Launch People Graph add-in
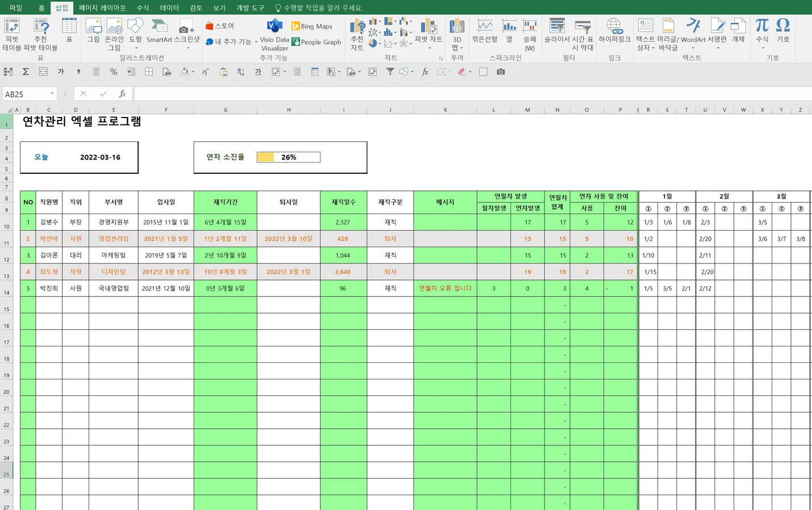This screenshot has width=812, height=510. [x=316, y=42]
